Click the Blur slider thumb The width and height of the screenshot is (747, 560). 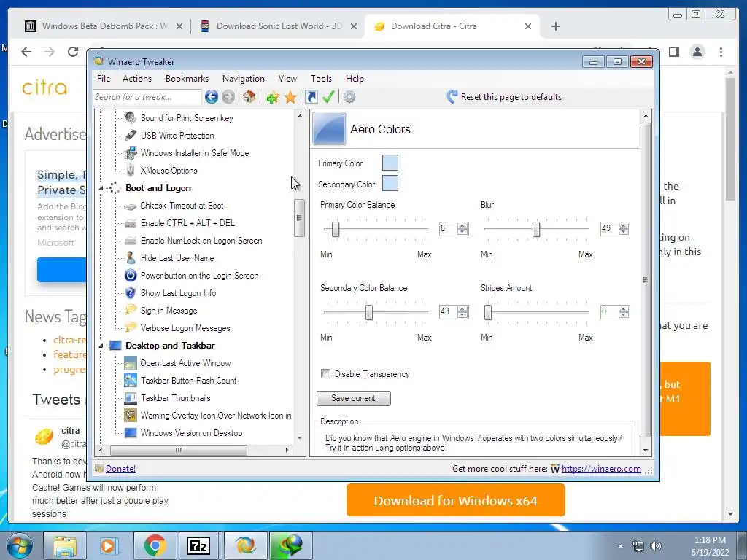(x=536, y=229)
